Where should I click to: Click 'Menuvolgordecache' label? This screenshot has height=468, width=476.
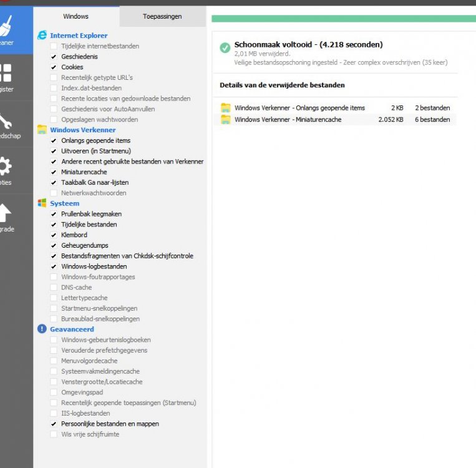[x=89, y=361]
